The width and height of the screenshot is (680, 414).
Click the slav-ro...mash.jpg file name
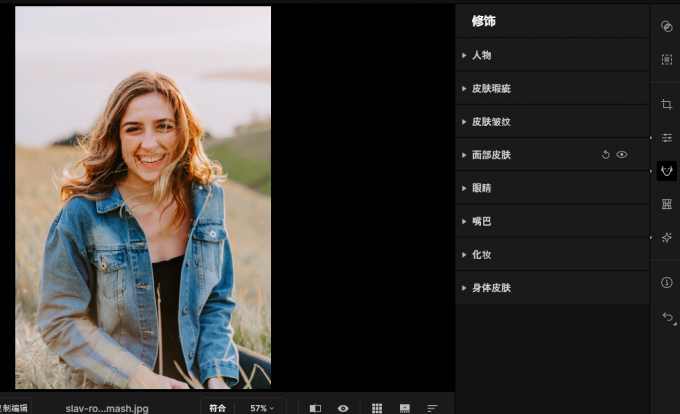(107, 408)
